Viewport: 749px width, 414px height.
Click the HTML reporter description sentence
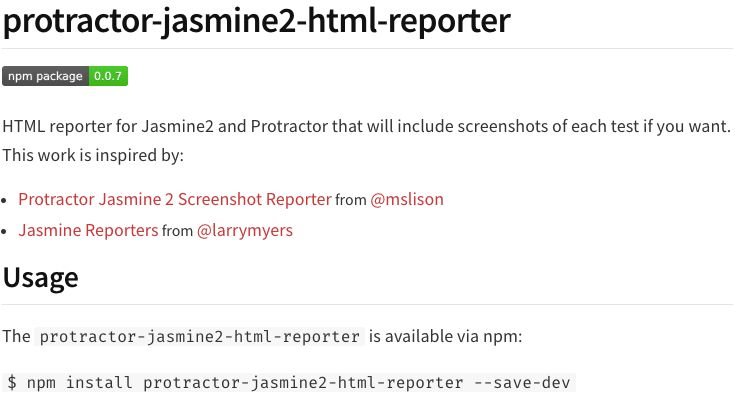pos(366,127)
